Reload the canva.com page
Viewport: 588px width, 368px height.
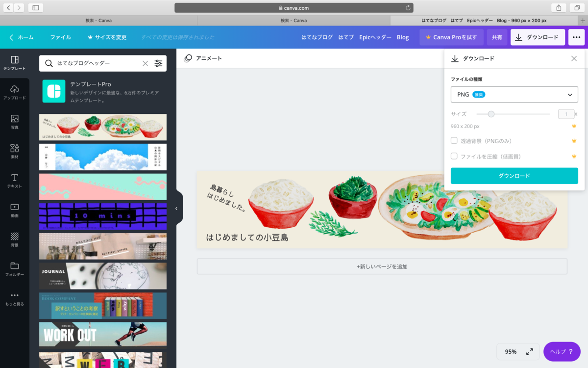click(408, 8)
